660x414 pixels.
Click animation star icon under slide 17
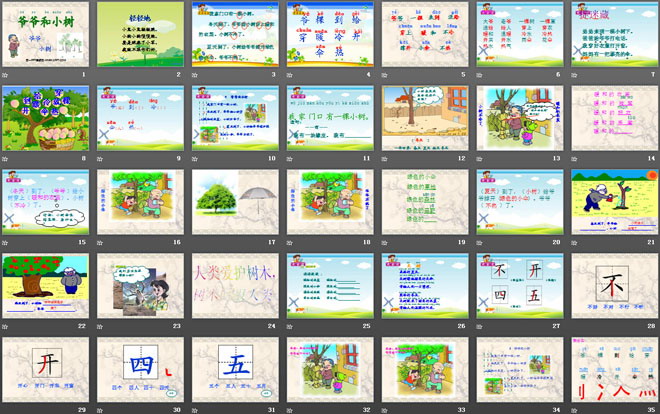pyautogui.click(x=195, y=242)
